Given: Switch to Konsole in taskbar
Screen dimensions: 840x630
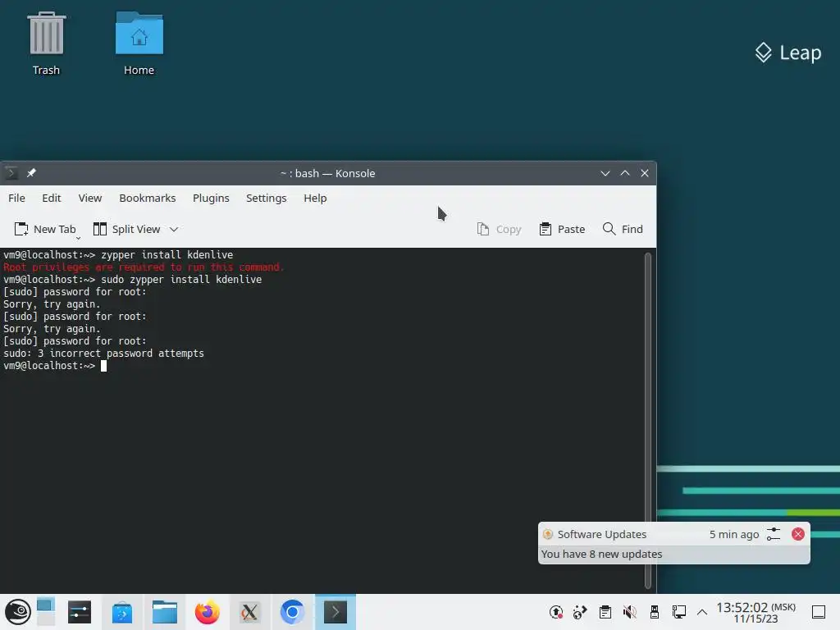Looking at the screenshot, I should [x=336, y=612].
